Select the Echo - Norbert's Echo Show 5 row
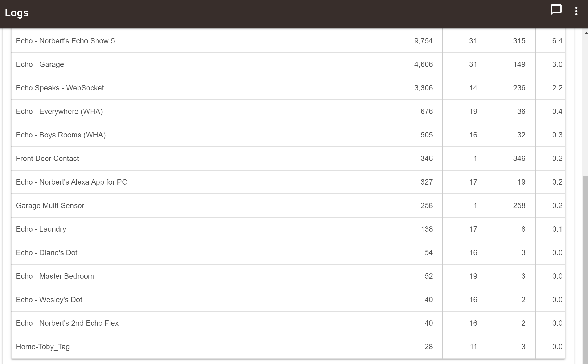Viewport: 588px width, 364px height. [x=65, y=41]
